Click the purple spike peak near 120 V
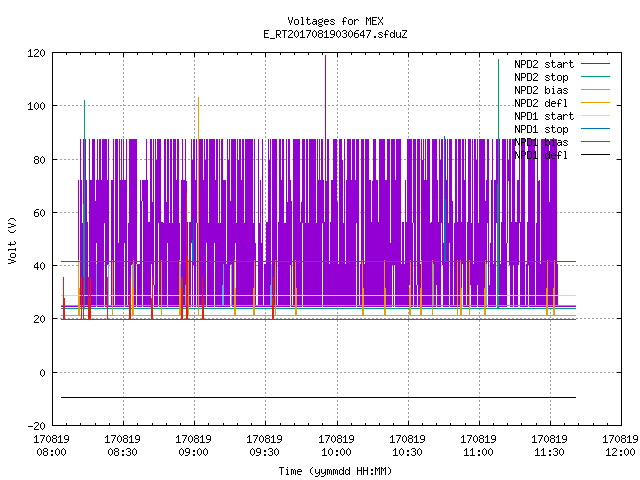This screenshot has width=640, height=480. tap(326, 56)
